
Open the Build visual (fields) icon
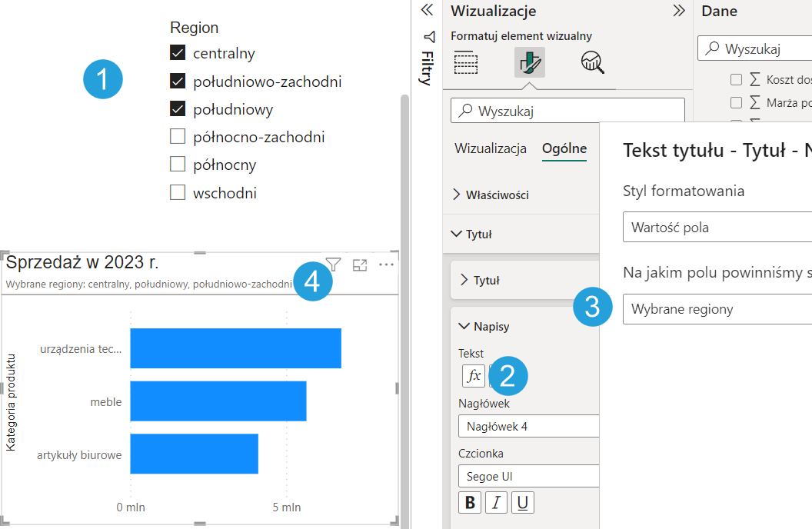pyautogui.click(x=466, y=62)
